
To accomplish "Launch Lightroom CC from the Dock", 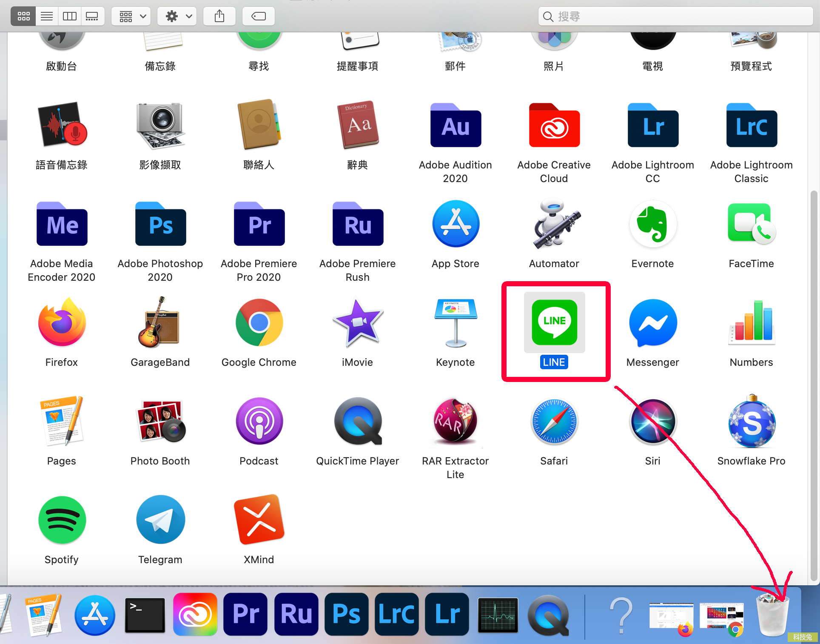I will (x=447, y=614).
